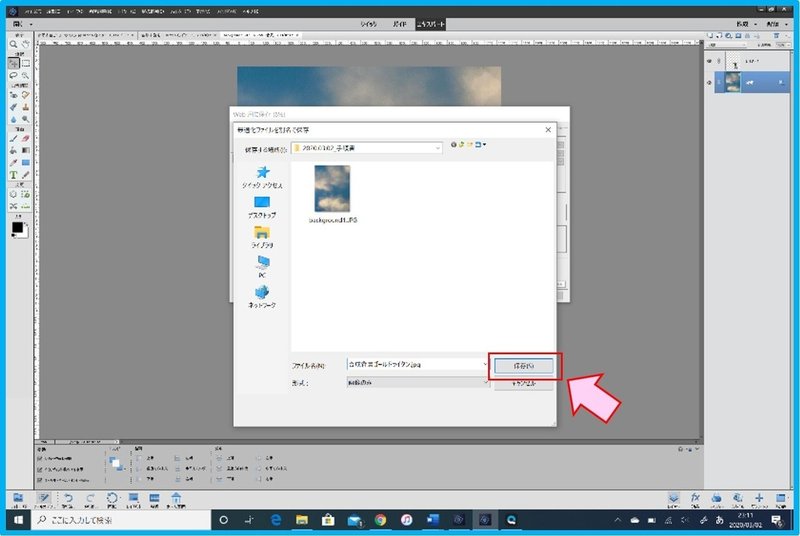The width and height of the screenshot is (800, 536).
Task: Select the Paint Bucket tool
Action: click(14, 150)
